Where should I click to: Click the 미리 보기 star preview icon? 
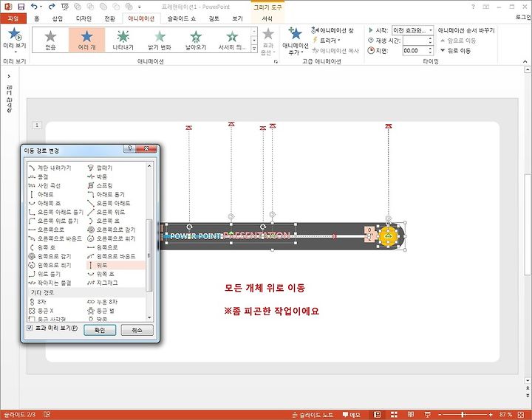pyautogui.click(x=15, y=34)
